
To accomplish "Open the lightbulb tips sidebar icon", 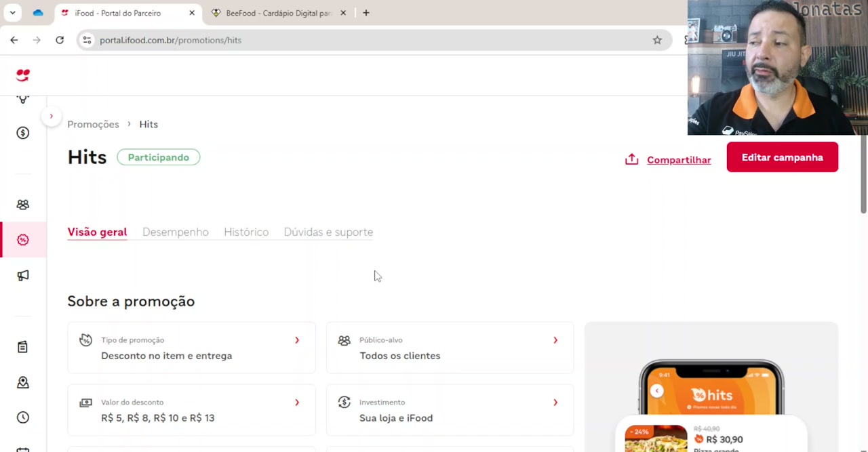I will tap(23, 99).
